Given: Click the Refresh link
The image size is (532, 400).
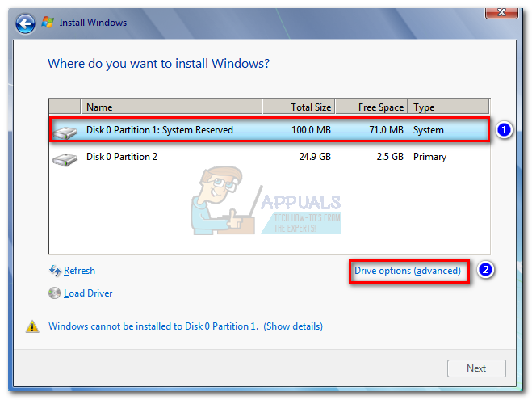Looking at the screenshot, I should (79, 271).
